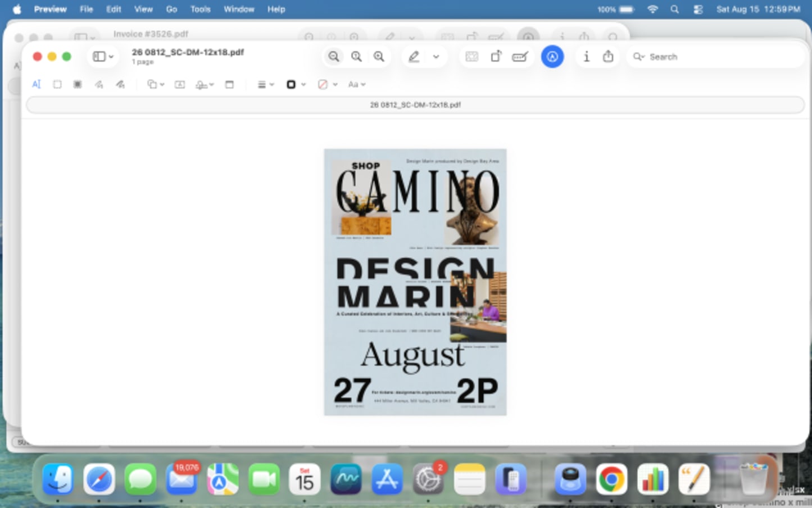Open Messages from the Dock
Viewport: 812px width, 508px height.
tap(140, 479)
